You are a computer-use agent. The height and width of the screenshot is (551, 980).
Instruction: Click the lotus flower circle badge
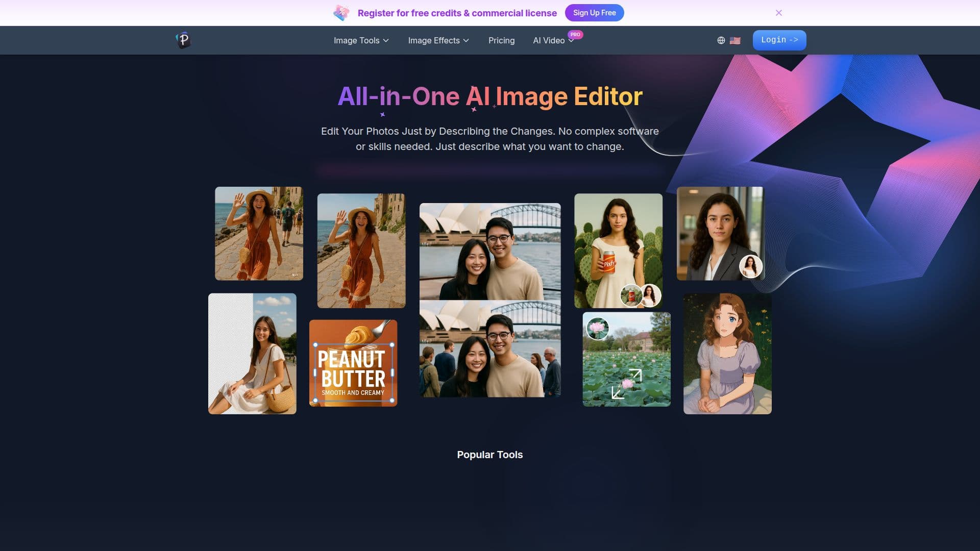click(x=597, y=328)
